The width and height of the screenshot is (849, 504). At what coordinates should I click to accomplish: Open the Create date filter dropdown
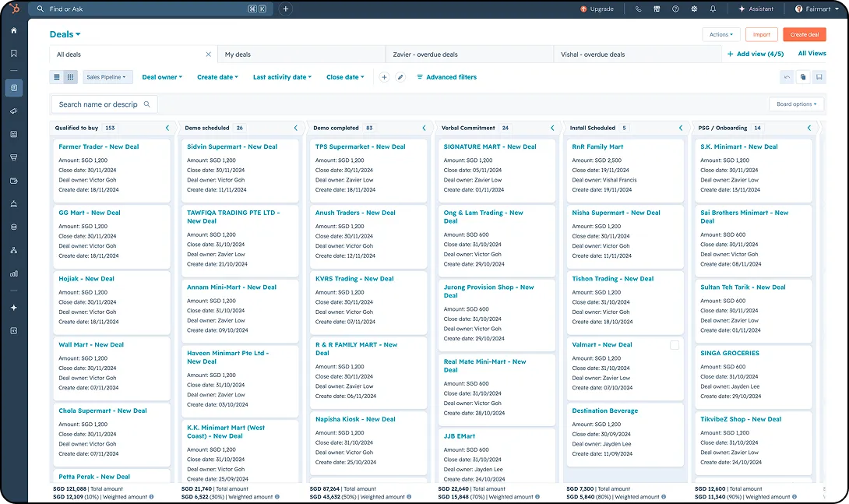217,77
